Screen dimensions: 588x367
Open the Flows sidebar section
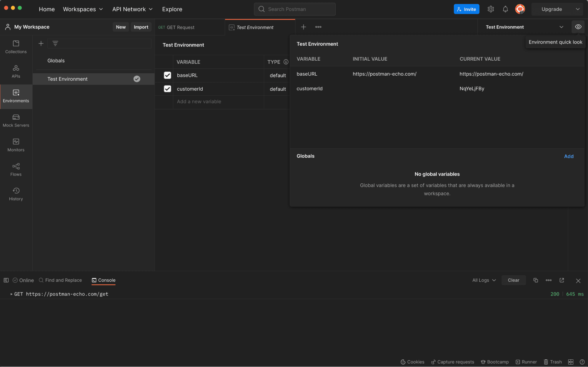pos(16,170)
